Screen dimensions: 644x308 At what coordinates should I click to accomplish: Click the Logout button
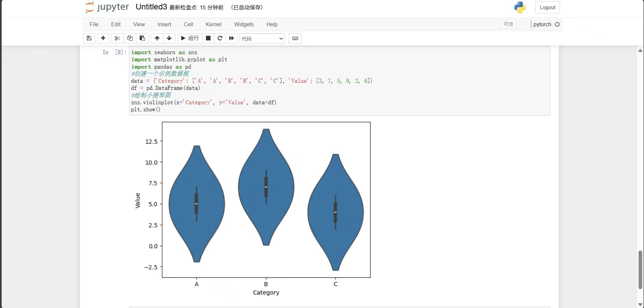(548, 7)
